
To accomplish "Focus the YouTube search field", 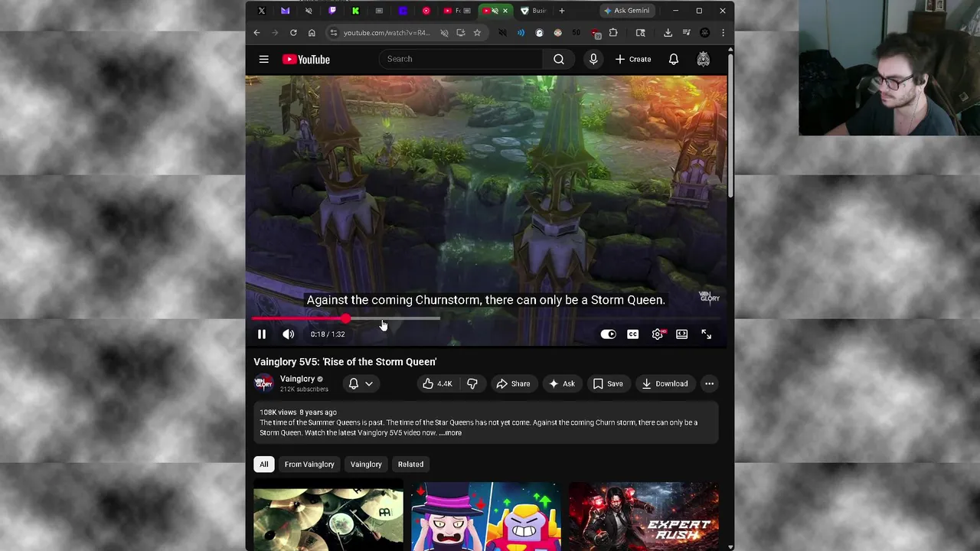I will [x=461, y=59].
